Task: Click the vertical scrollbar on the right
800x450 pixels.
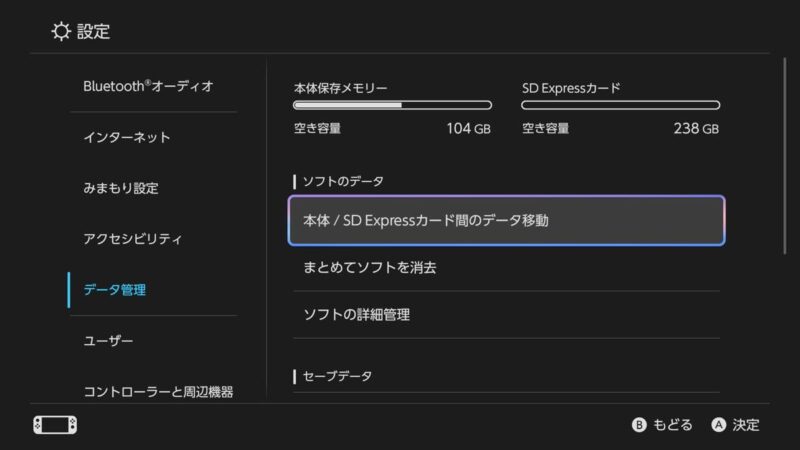Action: coord(785,156)
